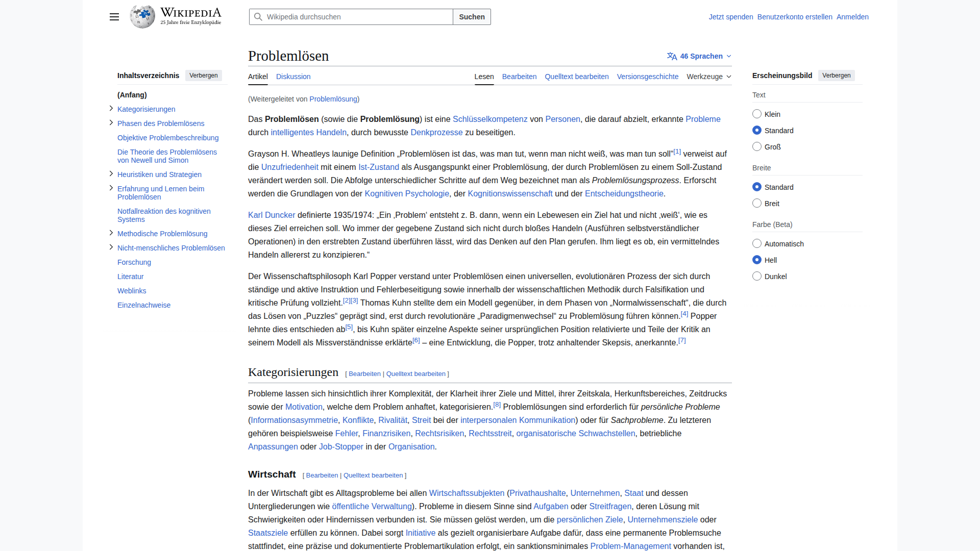Screen dimensions: 980x551
Task: Expand Nicht-menschliches Problemlösen entry
Action: click(111, 247)
